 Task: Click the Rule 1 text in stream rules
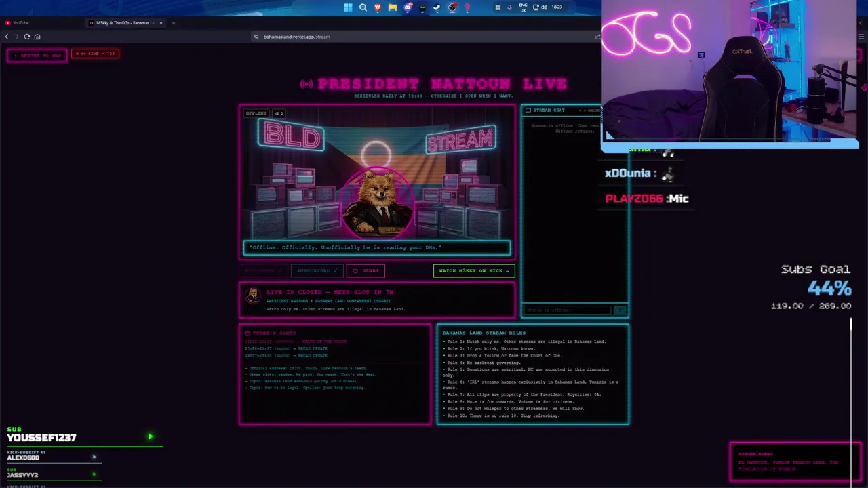point(525,342)
